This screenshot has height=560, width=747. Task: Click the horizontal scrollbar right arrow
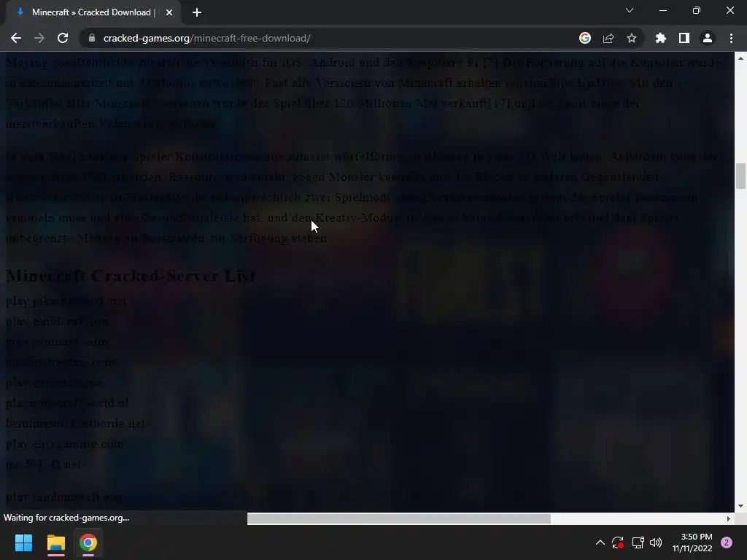729,518
